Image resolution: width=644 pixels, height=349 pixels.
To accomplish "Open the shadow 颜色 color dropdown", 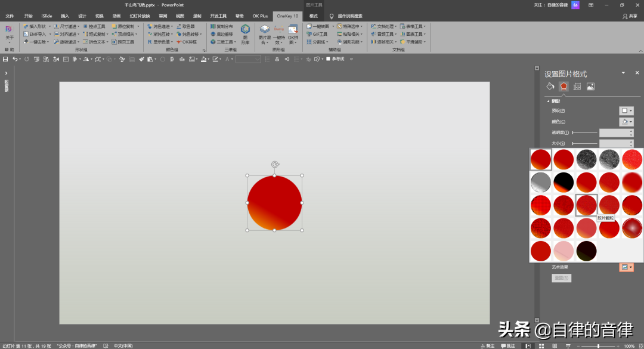I will coord(626,122).
